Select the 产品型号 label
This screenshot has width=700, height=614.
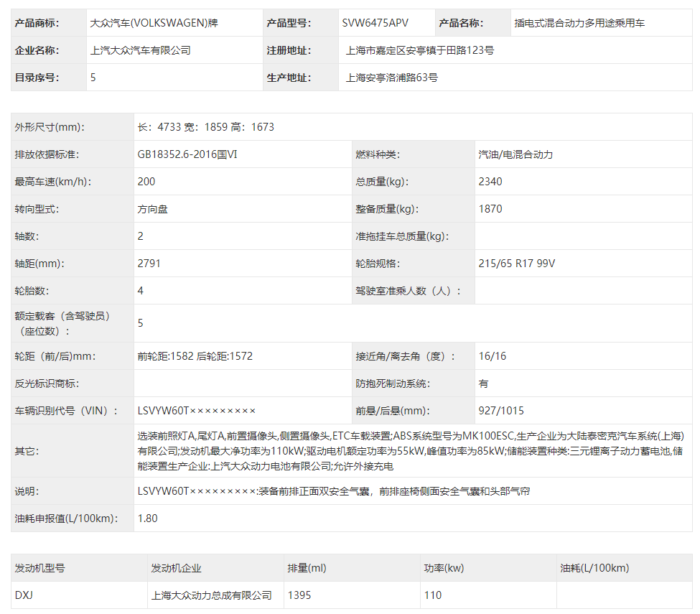[x=289, y=23]
